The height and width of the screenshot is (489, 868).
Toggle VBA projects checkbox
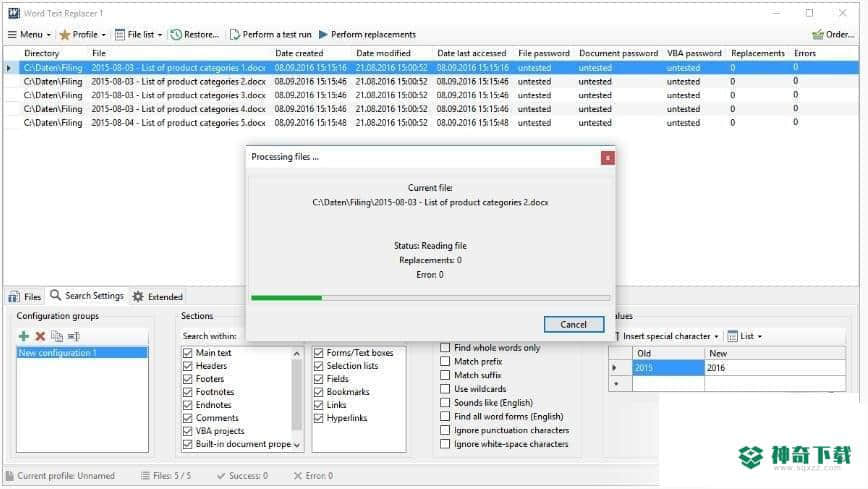pyautogui.click(x=188, y=431)
